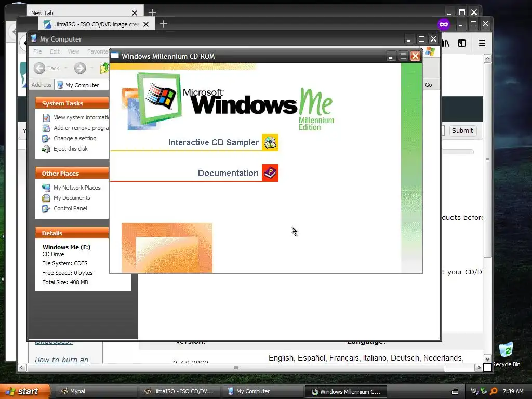Viewport: 532px width, 399px height.
Task: Click the Windows start button
Action: click(24, 392)
